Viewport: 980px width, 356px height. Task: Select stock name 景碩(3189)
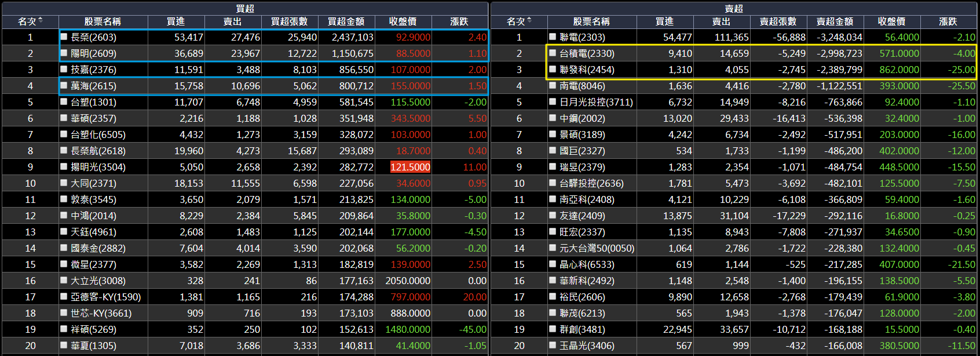tap(582, 135)
